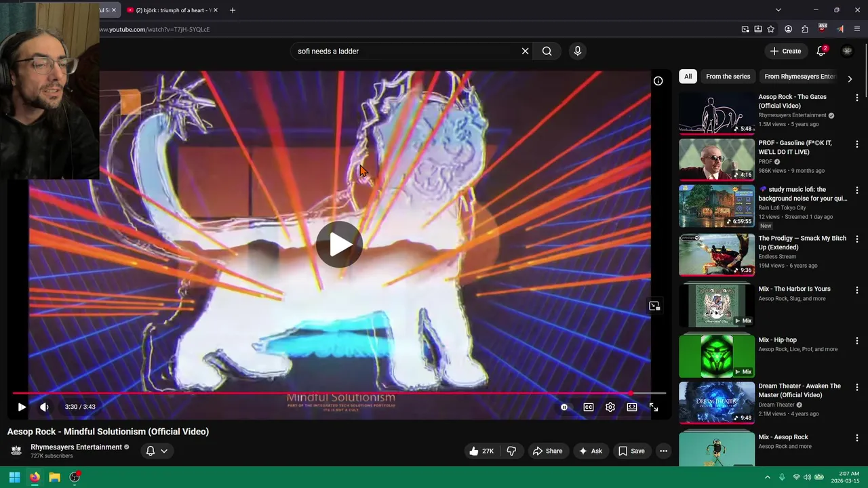
Task: Clear the search text with the X
Action: click(x=525, y=51)
